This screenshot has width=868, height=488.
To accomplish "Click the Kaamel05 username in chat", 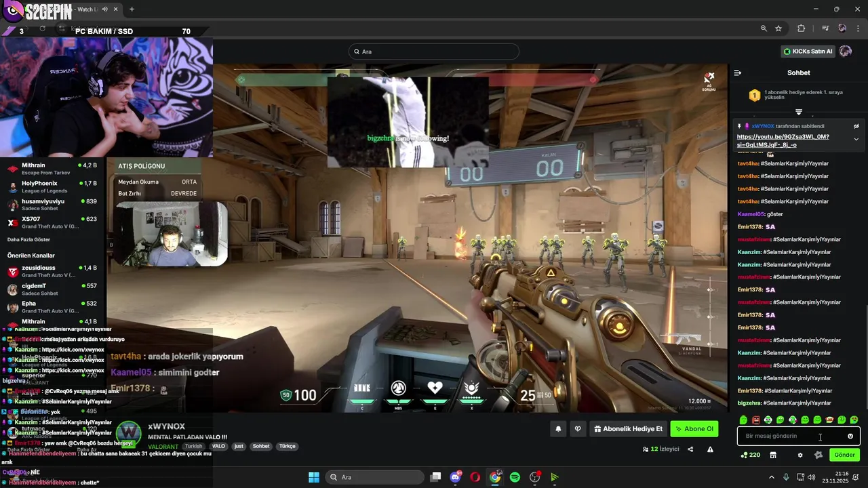I will click(750, 214).
